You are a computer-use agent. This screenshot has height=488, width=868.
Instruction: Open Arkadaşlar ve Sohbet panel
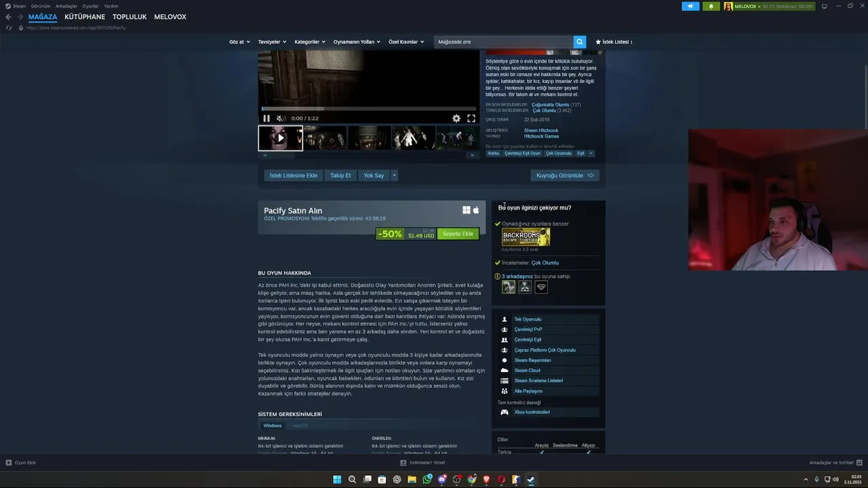point(835,463)
